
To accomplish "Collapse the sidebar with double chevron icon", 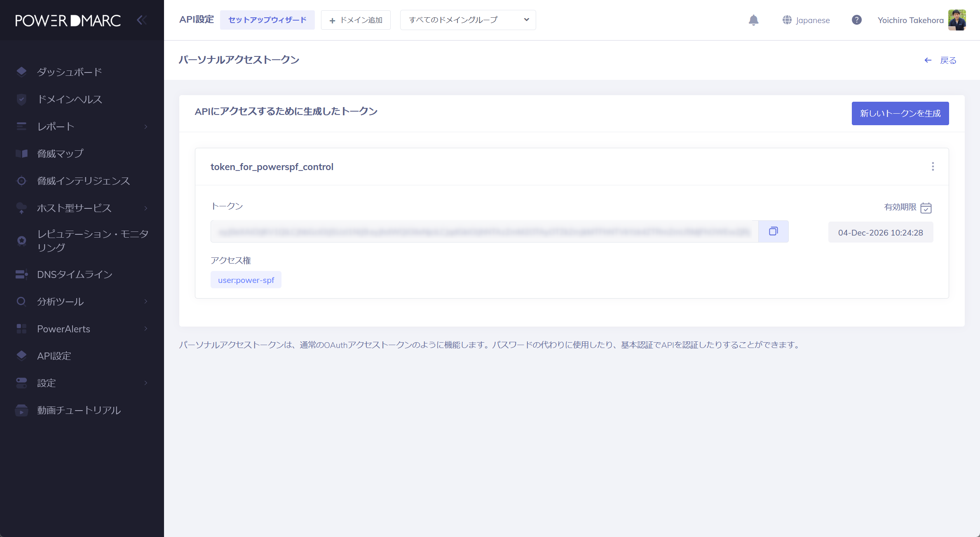I will 141,20.
